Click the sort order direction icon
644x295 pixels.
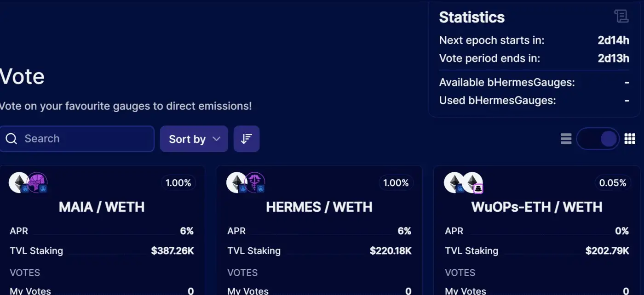coord(247,139)
